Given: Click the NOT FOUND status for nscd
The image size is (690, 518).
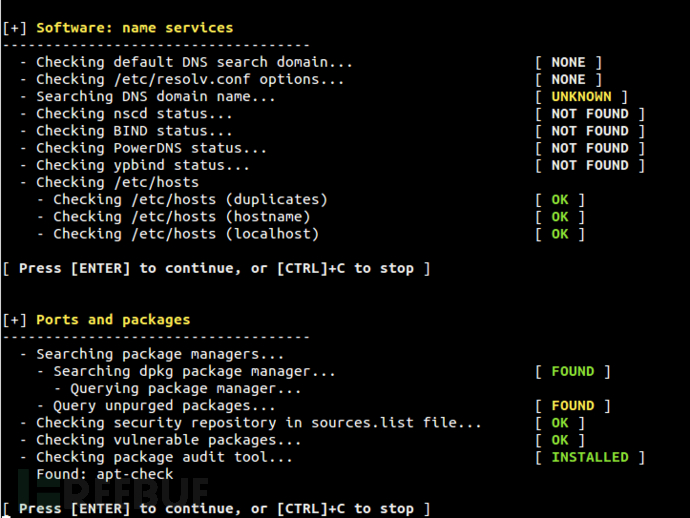Looking at the screenshot, I should (x=589, y=114).
